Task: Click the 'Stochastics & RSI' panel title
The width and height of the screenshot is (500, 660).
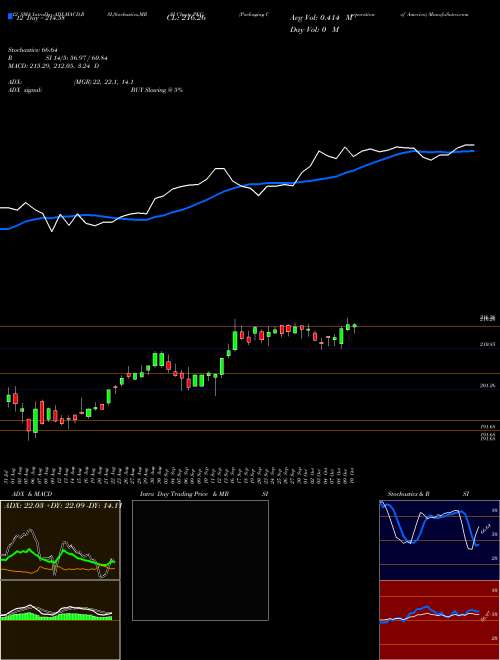Action: point(428,494)
